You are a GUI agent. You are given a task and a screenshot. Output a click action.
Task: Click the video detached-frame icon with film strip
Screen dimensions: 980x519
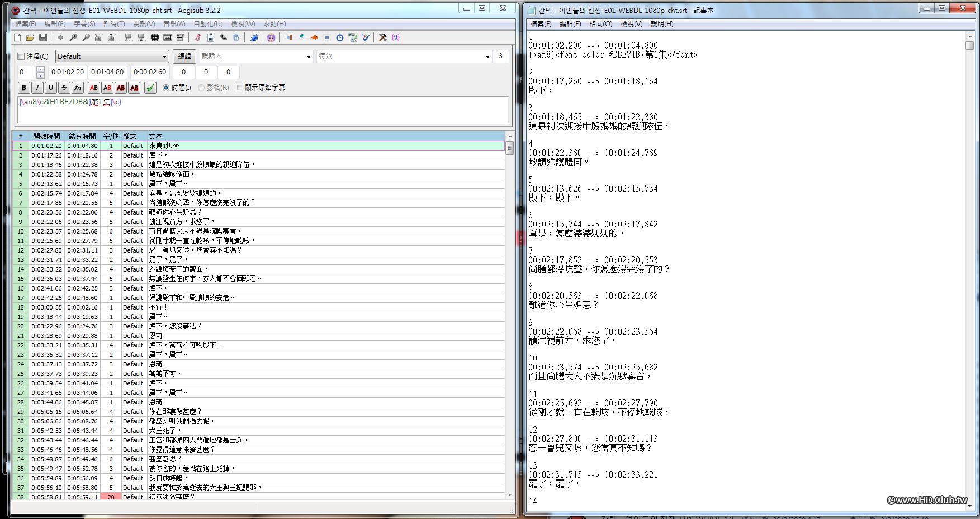pyautogui.click(x=168, y=37)
